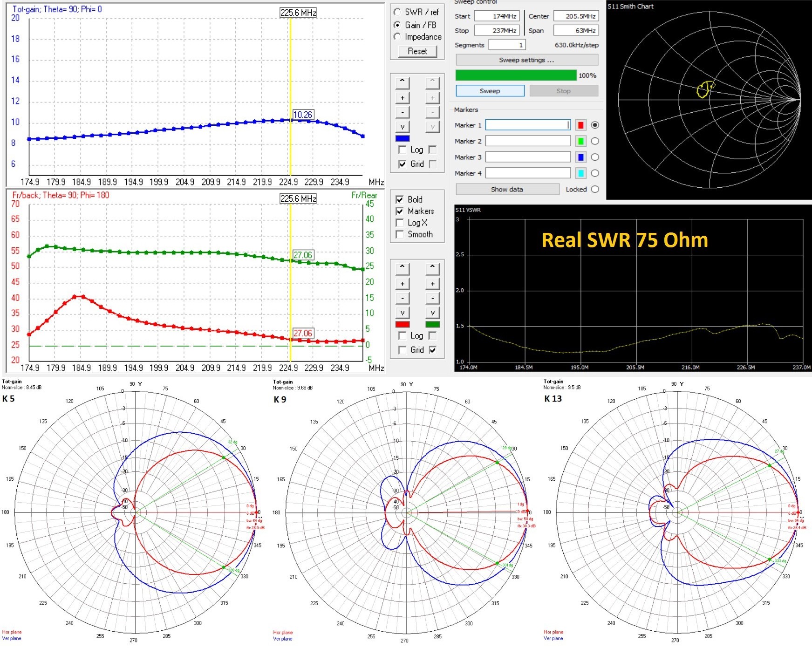
Task: Select the Marker 2 radio button
Action: pyautogui.click(x=595, y=141)
